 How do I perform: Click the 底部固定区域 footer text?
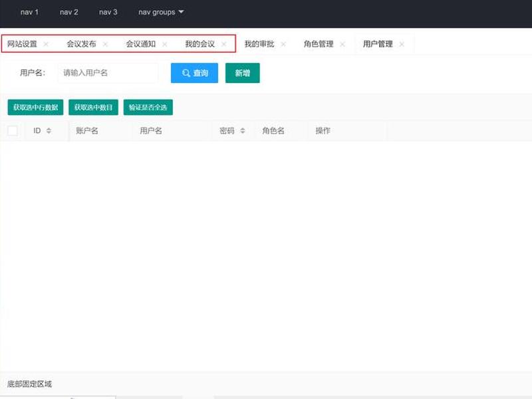click(29, 384)
